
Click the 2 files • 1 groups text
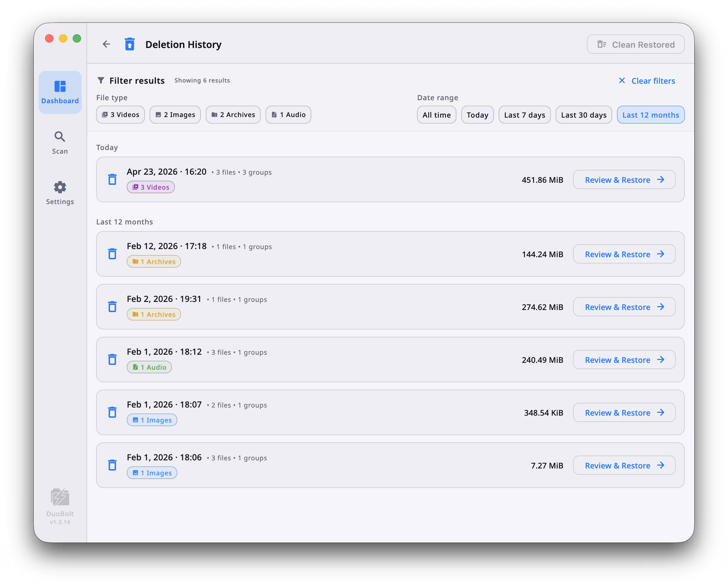(237, 405)
